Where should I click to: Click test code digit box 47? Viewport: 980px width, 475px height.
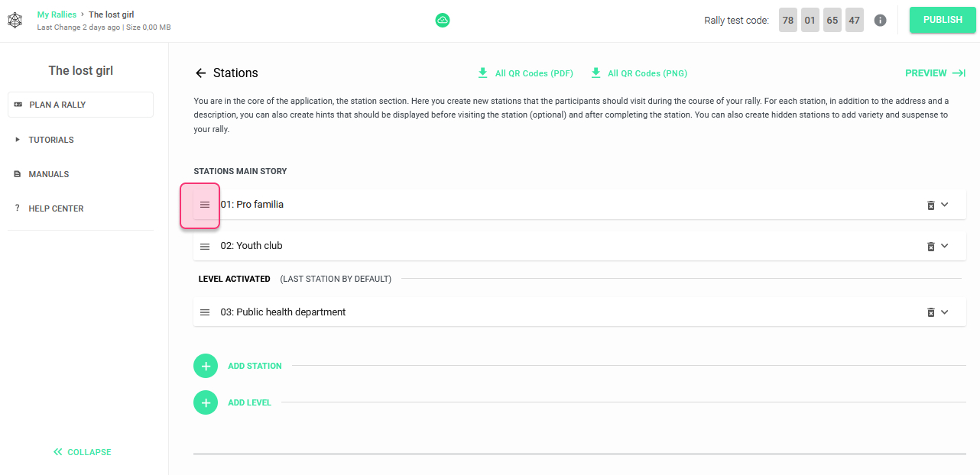855,21
